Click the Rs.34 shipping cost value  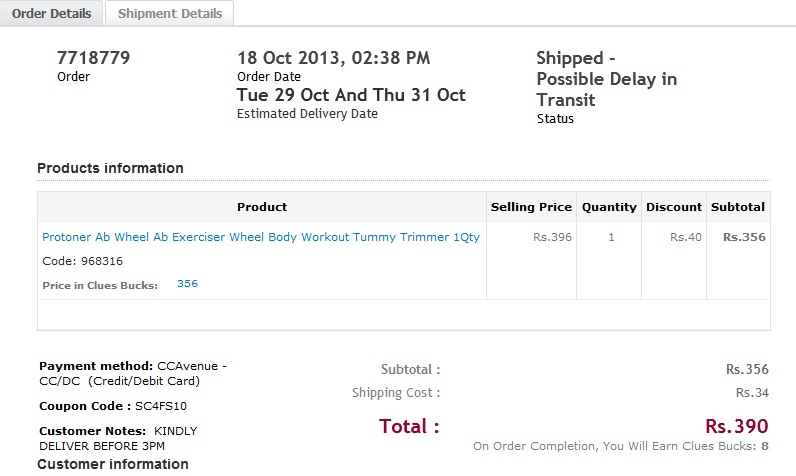coord(752,393)
